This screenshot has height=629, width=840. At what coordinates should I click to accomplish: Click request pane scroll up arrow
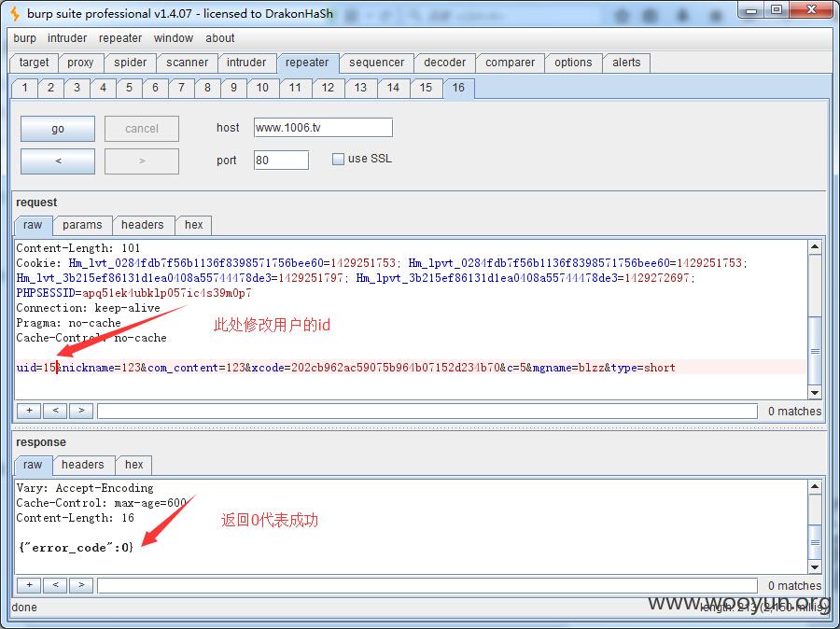tap(815, 247)
